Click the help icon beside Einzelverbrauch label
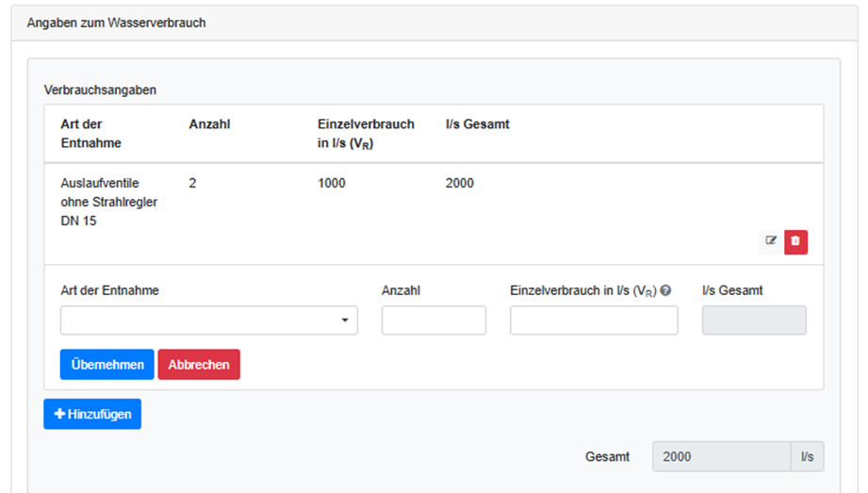Screen dimensions: 868x493 (x=666, y=291)
